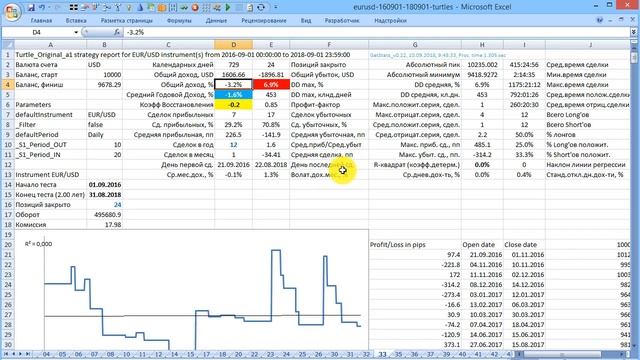Click the blue sailboat-shaped toolbar icon
The width and height of the screenshot is (640, 360).
[140, 7]
